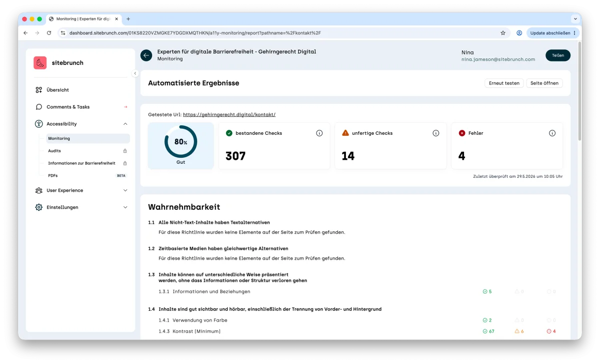Viewport: 600px width, 364px height.
Task: Click the BETA badge next to PDFs
Action: [x=121, y=176]
